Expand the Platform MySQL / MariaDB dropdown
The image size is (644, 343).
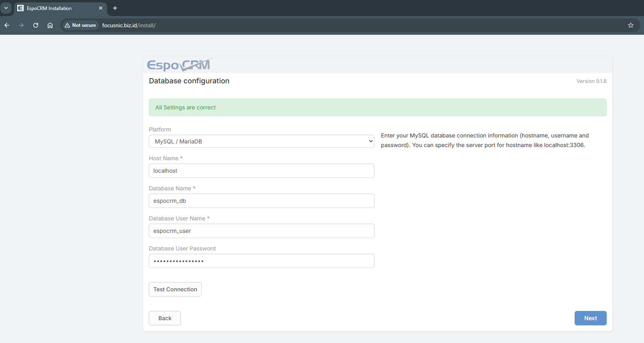click(261, 141)
